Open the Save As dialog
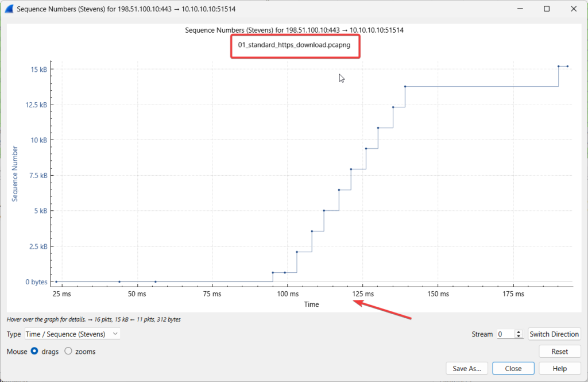This screenshot has height=382, width=588. pyautogui.click(x=467, y=368)
